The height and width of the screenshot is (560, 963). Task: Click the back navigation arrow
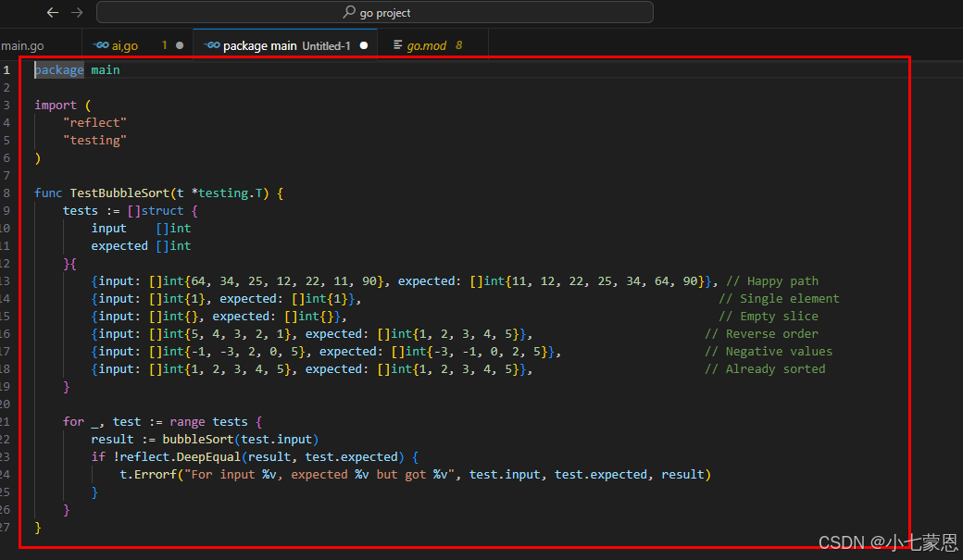click(x=53, y=13)
